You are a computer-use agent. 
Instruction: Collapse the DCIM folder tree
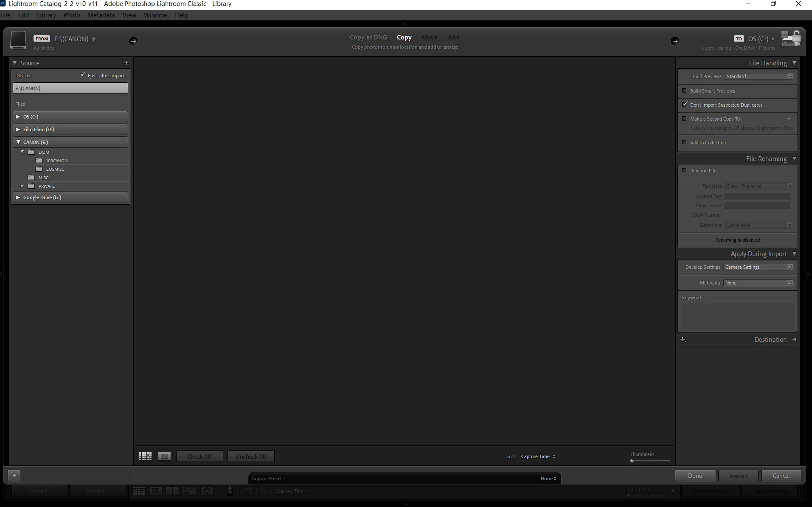point(22,152)
